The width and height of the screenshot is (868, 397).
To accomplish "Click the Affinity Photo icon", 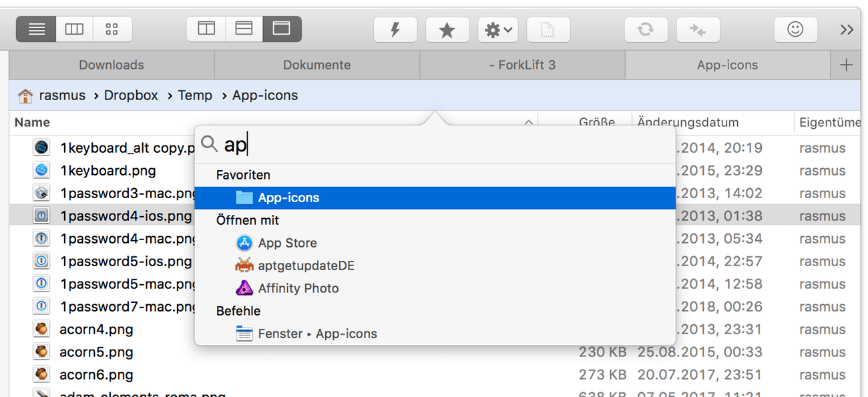I will (244, 288).
